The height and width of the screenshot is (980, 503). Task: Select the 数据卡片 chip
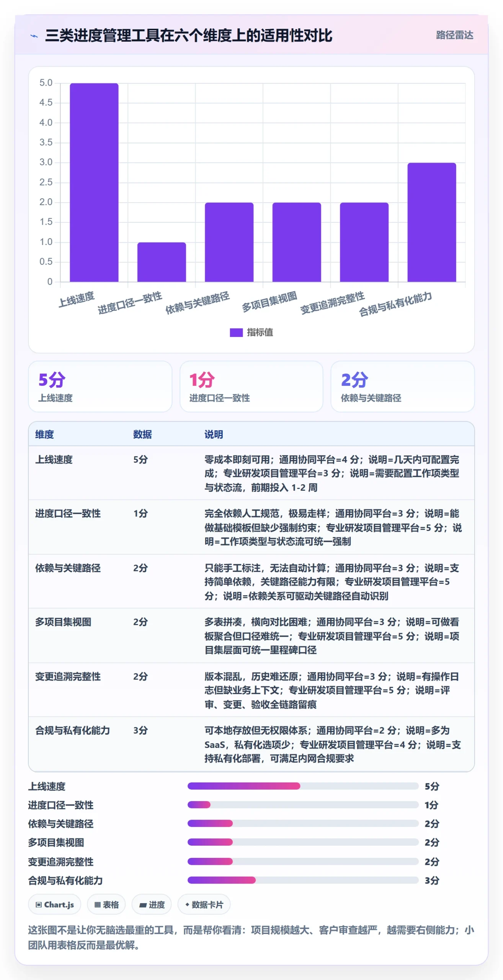[204, 904]
